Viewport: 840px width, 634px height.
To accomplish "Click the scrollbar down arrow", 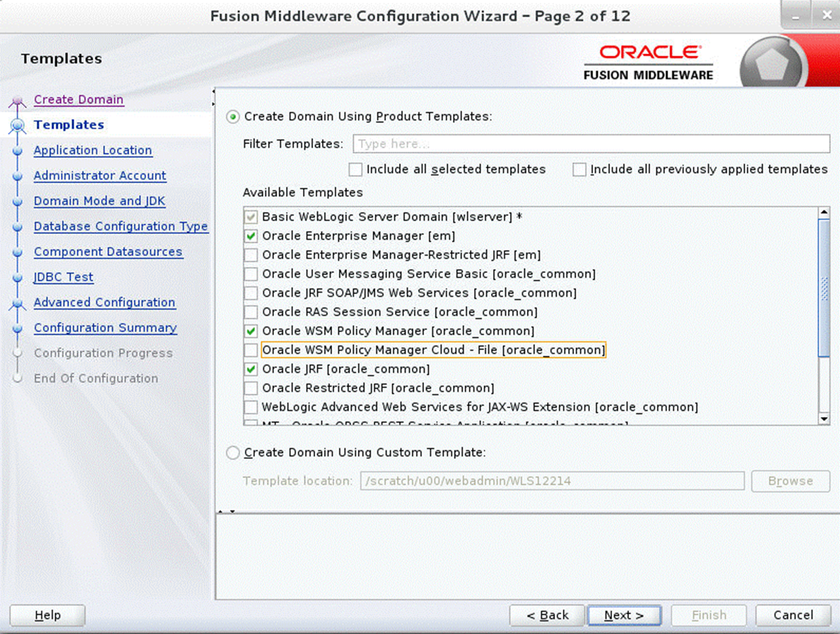I will pos(824,420).
